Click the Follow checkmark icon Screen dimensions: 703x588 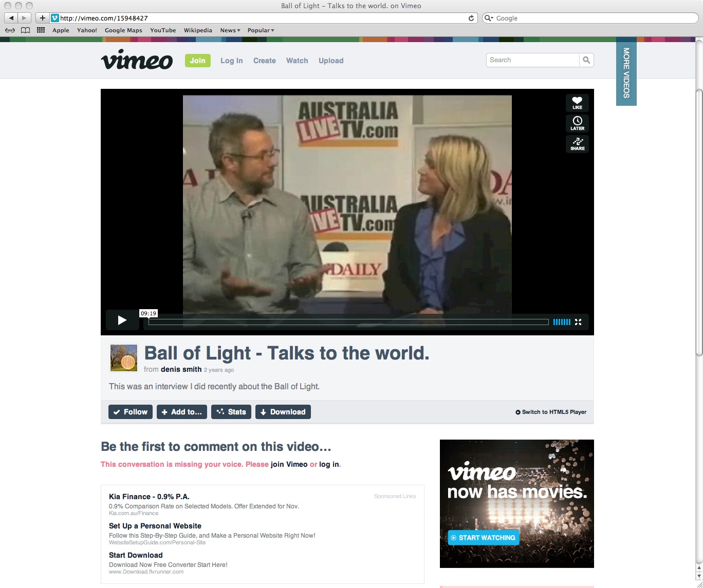click(117, 412)
